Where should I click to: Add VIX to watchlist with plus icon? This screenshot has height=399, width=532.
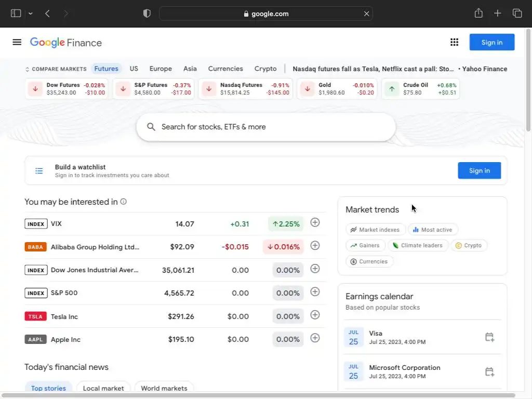pyautogui.click(x=315, y=222)
